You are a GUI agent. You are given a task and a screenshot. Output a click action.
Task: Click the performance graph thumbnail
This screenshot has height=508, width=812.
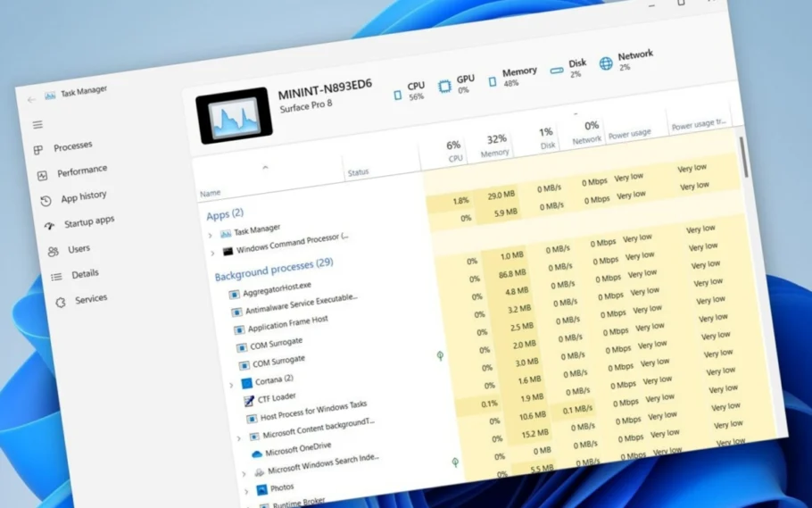coord(235,114)
